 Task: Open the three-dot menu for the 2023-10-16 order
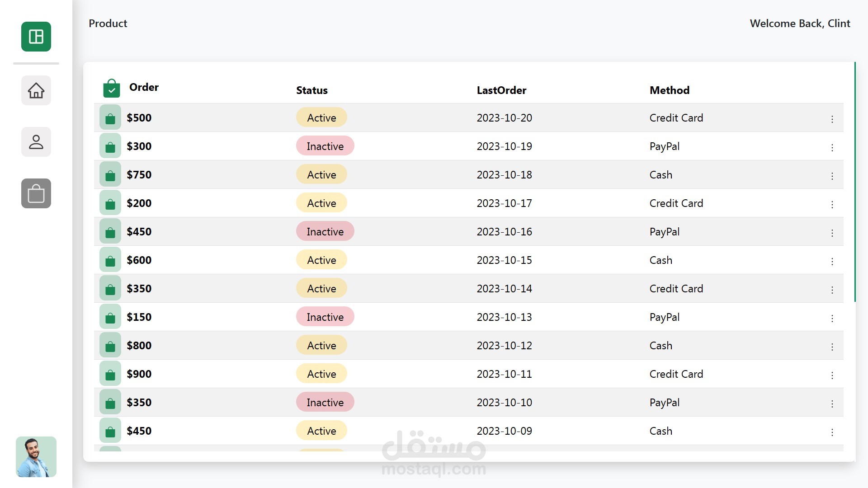click(832, 233)
